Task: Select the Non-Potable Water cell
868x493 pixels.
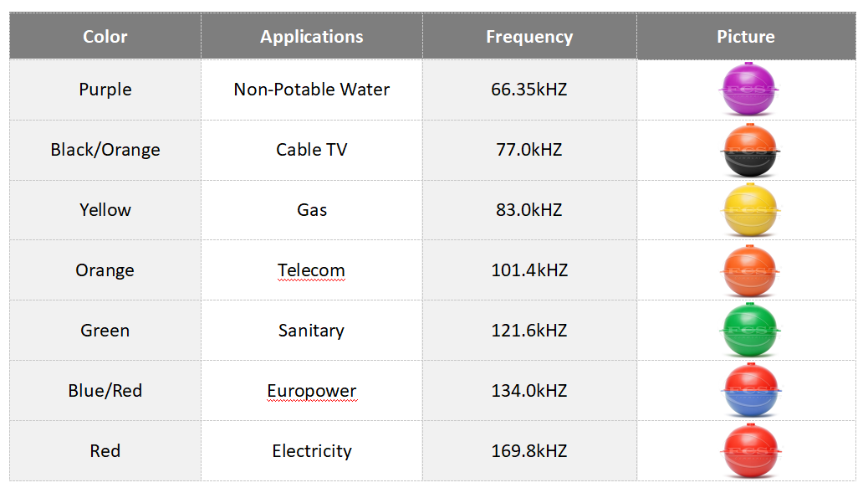Action: 311,90
